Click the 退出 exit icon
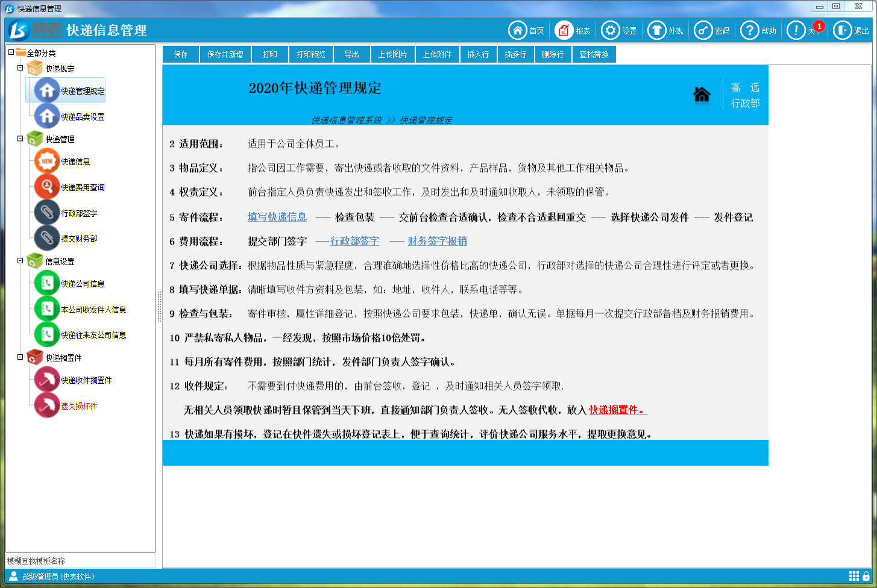 (x=843, y=30)
